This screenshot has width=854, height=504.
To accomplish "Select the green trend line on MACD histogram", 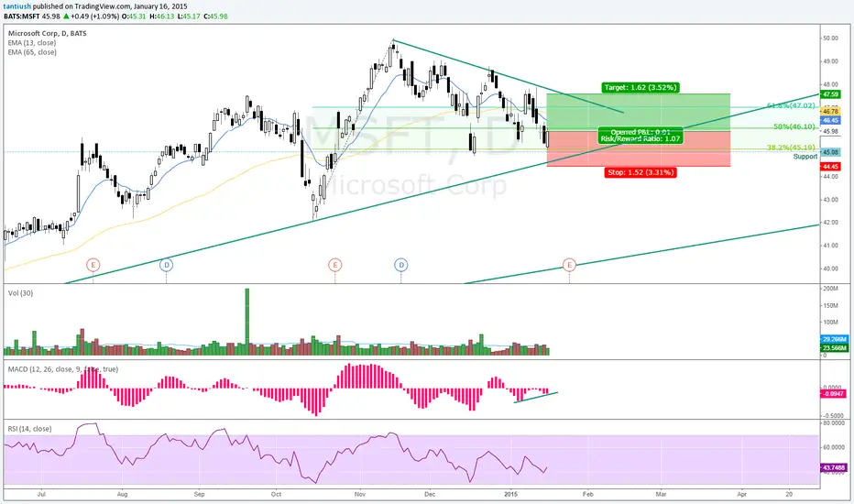I will [535, 397].
